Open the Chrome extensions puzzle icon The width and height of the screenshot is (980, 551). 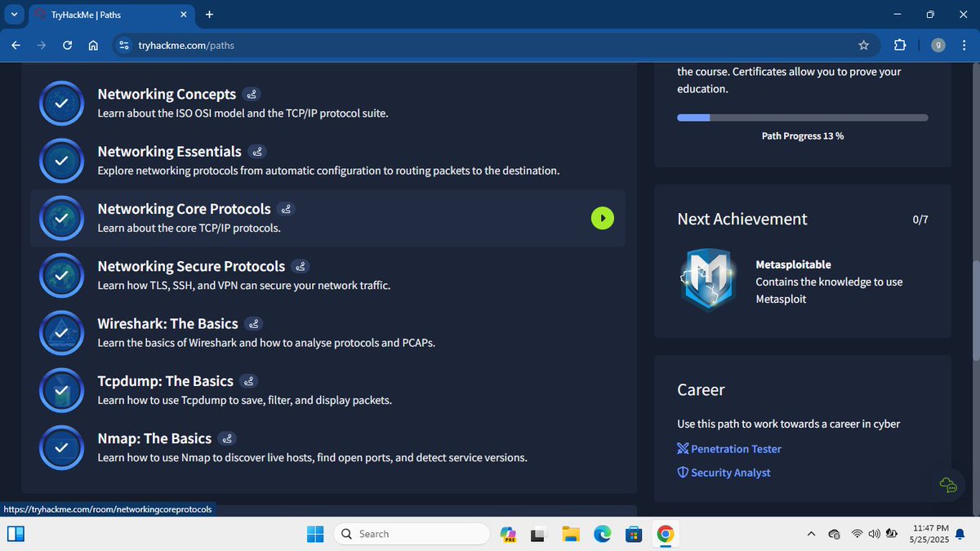(x=899, y=45)
